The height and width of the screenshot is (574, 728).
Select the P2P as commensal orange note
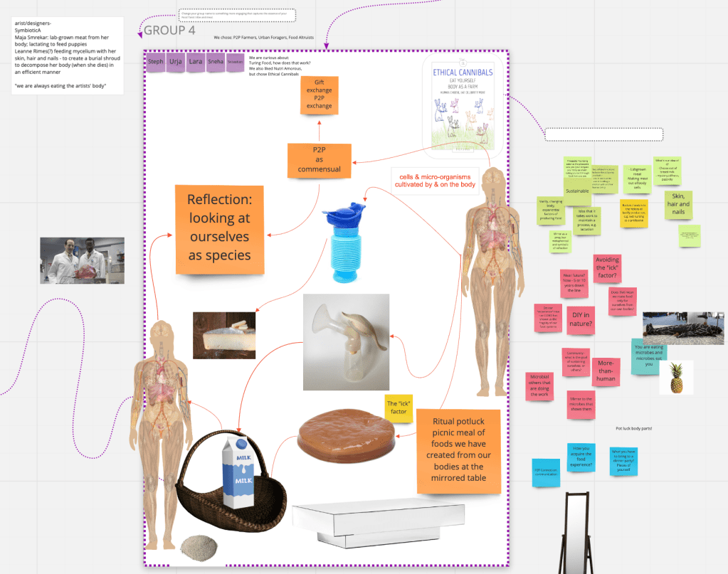[x=319, y=161]
